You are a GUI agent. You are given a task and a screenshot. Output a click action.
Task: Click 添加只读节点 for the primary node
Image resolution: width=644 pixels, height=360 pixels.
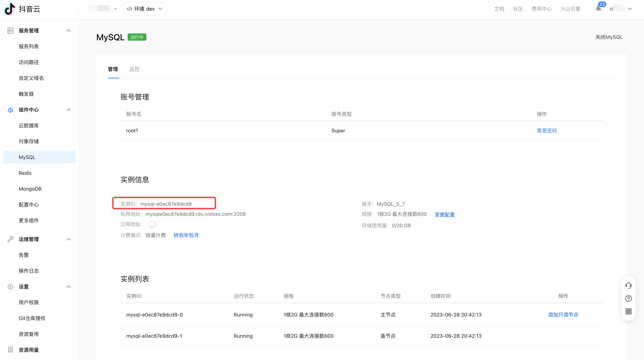click(x=563, y=315)
